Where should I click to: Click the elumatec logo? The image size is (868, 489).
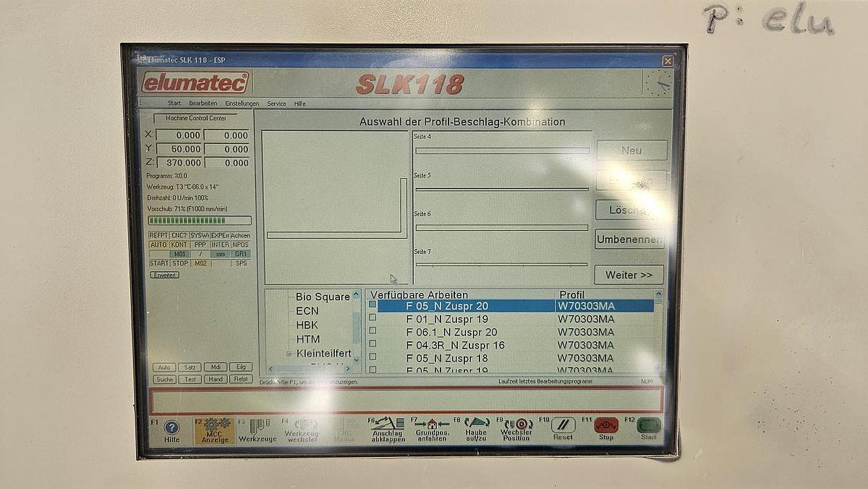tap(195, 82)
